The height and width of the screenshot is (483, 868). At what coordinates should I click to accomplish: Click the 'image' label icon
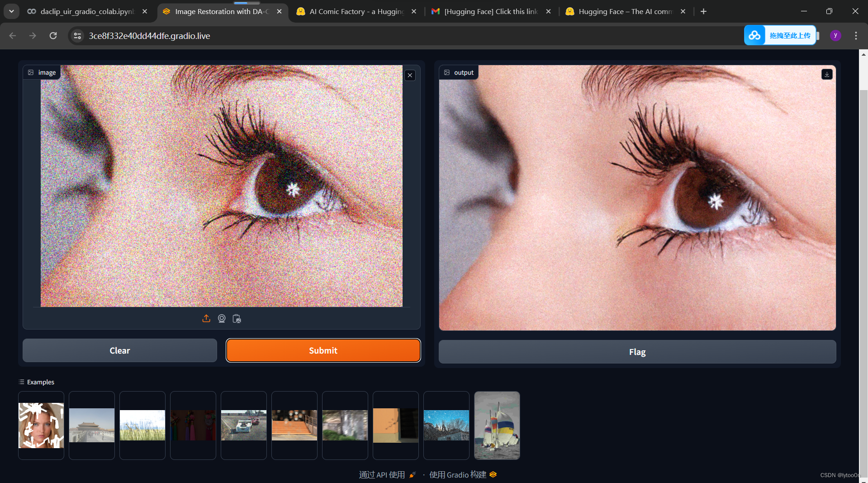31,72
